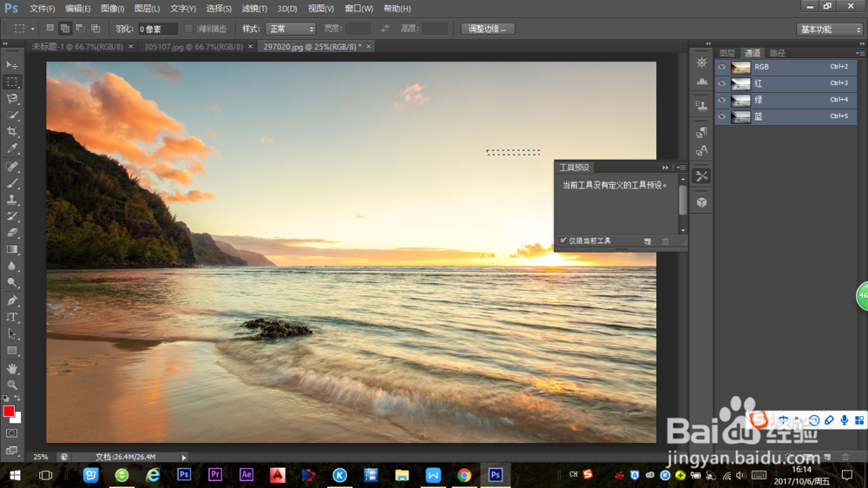Open the 基本功能 workspace dropdown
This screenshot has width=868, height=488.
coord(829,30)
